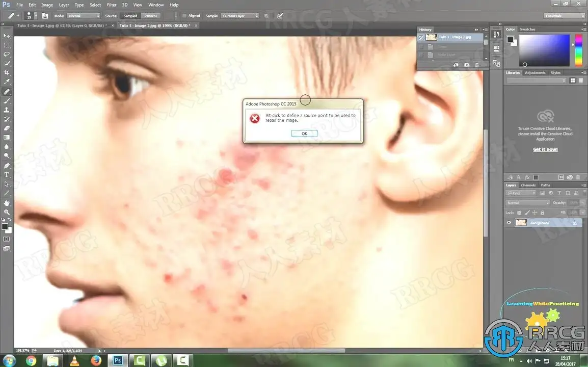The width and height of the screenshot is (588, 367).
Task: Open Firefox from the Windows taskbar
Action: (x=96, y=360)
